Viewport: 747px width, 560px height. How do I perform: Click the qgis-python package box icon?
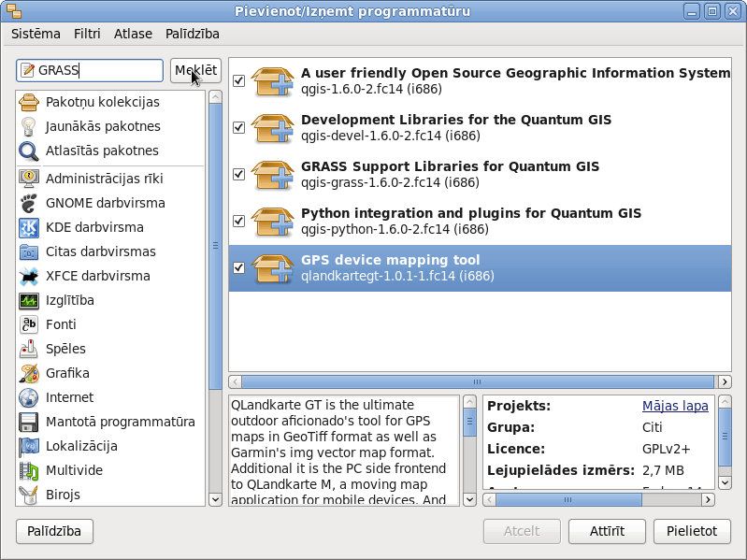click(272, 221)
